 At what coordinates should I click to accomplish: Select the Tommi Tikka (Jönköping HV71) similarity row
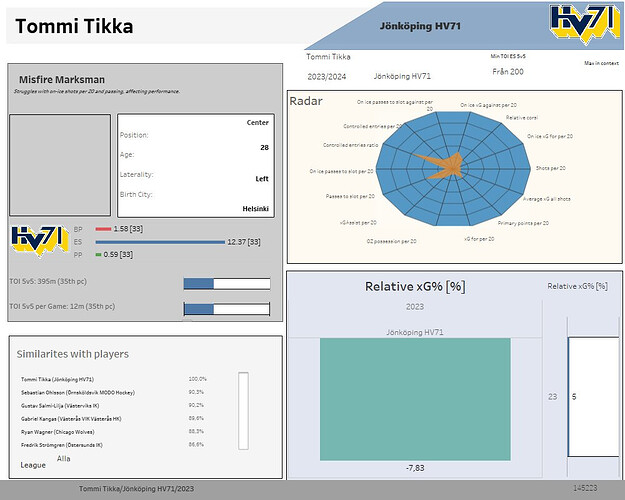[57, 380]
